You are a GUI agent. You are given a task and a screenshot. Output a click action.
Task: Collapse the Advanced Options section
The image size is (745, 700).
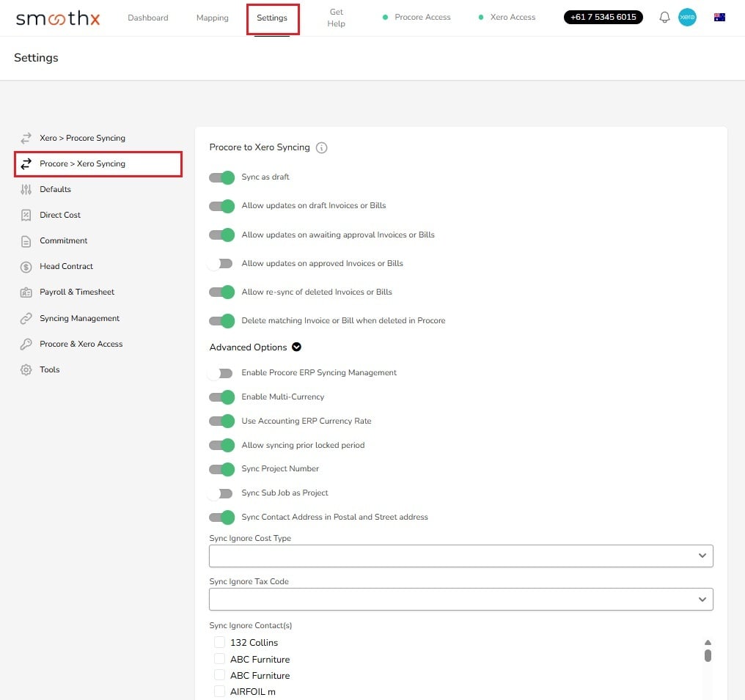(x=296, y=347)
